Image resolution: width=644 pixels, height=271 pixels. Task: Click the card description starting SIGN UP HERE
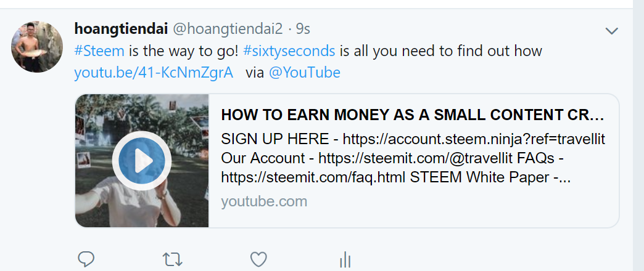click(413, 158)
